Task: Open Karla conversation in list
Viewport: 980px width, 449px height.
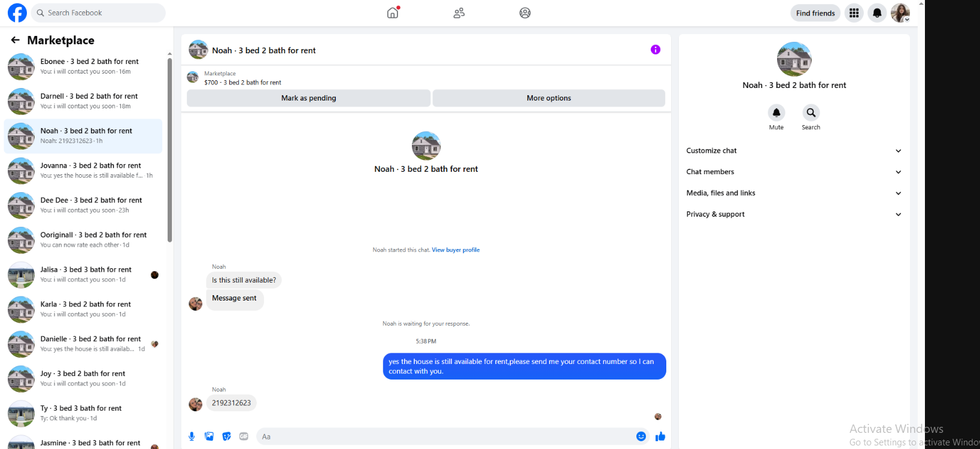Action: click(x=83, y=310)
